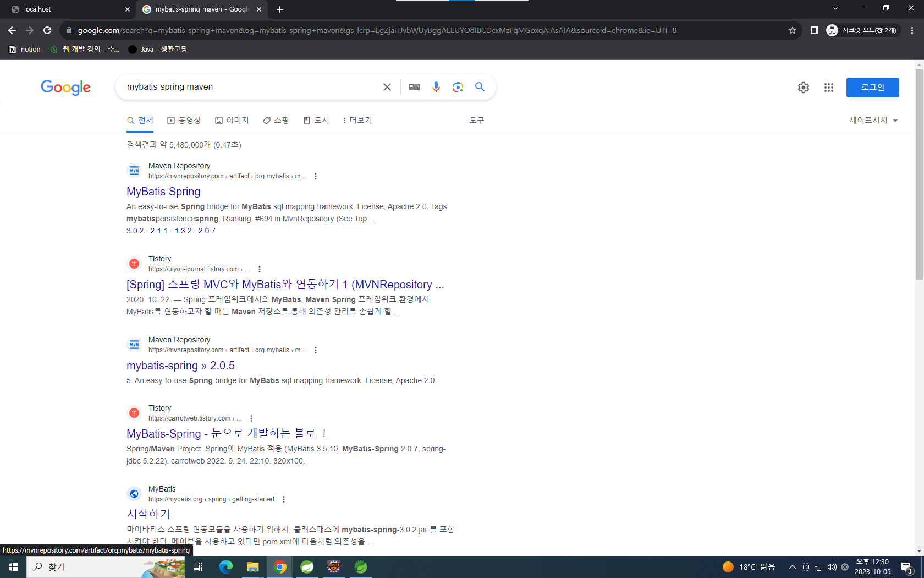Open the notification center icon
The image size is (924, 578).
(x=907, y=567)
